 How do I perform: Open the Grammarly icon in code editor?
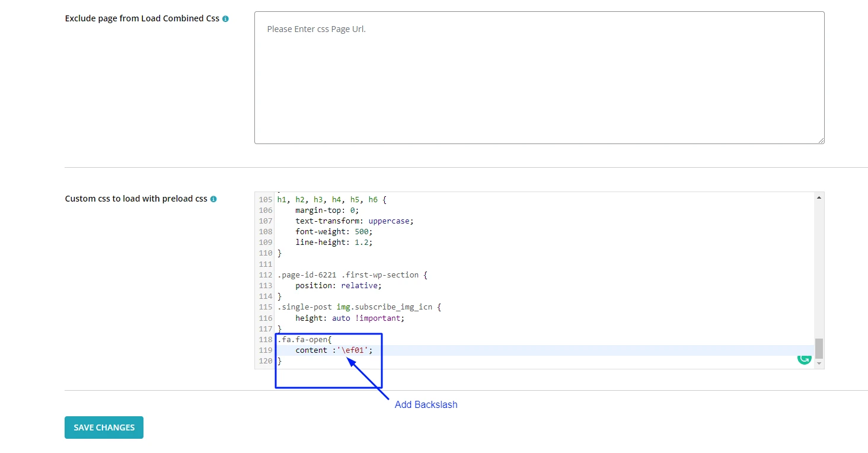coord(804,358)
